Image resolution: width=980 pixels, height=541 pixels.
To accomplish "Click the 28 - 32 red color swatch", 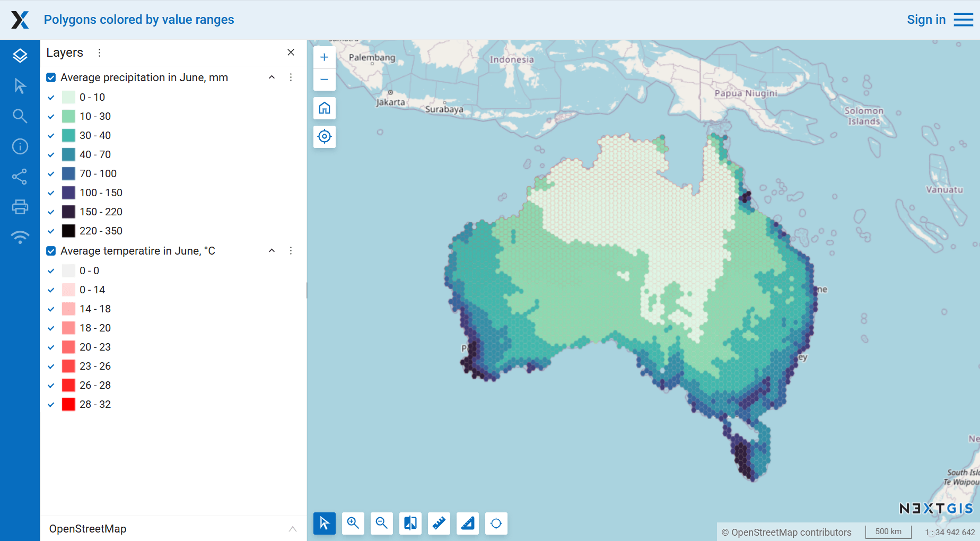I will click(x=68, y=405).
